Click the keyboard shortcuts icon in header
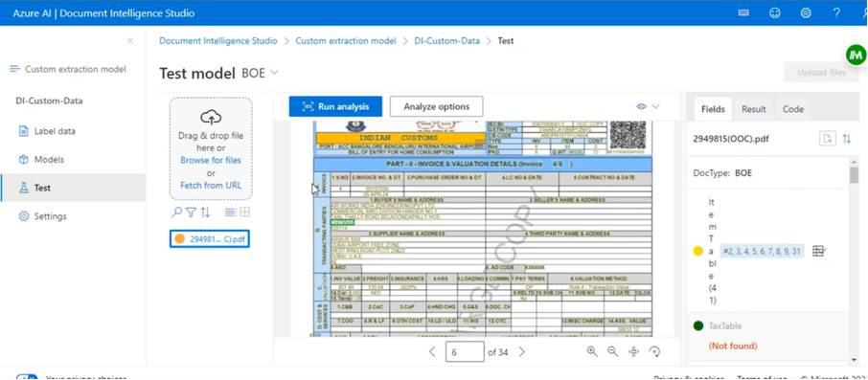Image resolution: width=868 pixels, height=380 pixels. coord(743,12)
